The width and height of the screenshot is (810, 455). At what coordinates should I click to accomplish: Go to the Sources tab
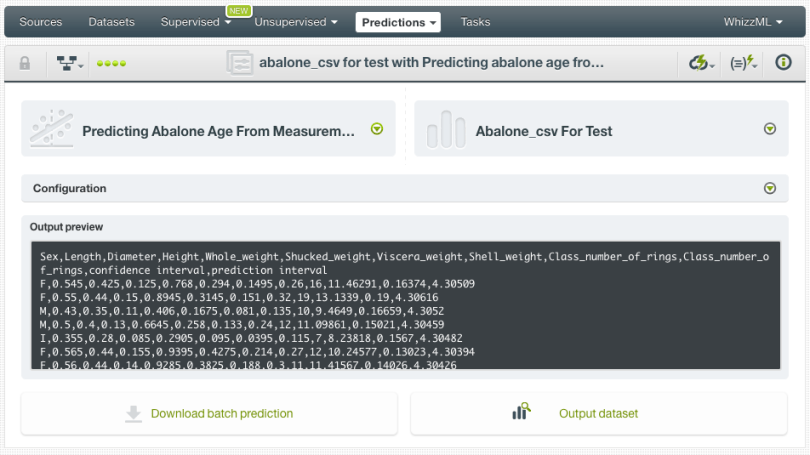[x=40, y=22]
